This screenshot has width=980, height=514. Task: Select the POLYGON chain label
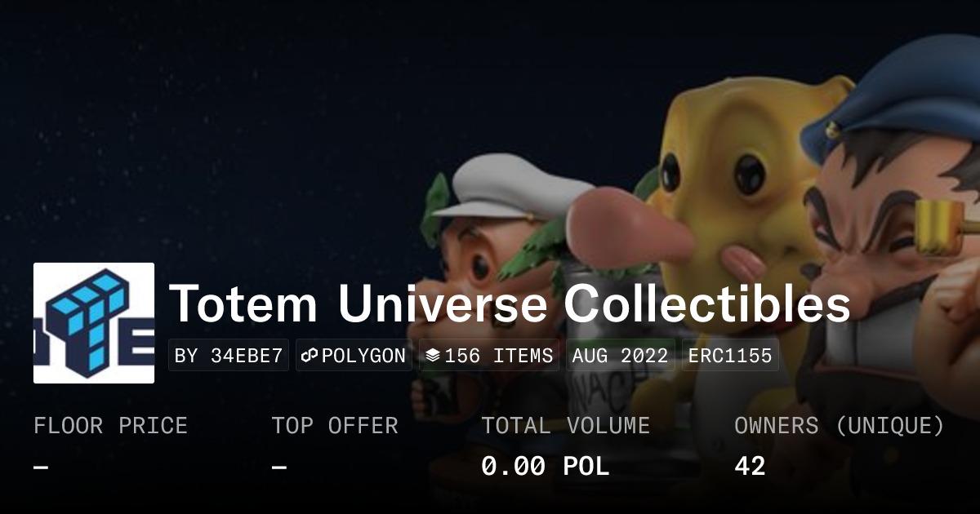click(x=363, y=356)
